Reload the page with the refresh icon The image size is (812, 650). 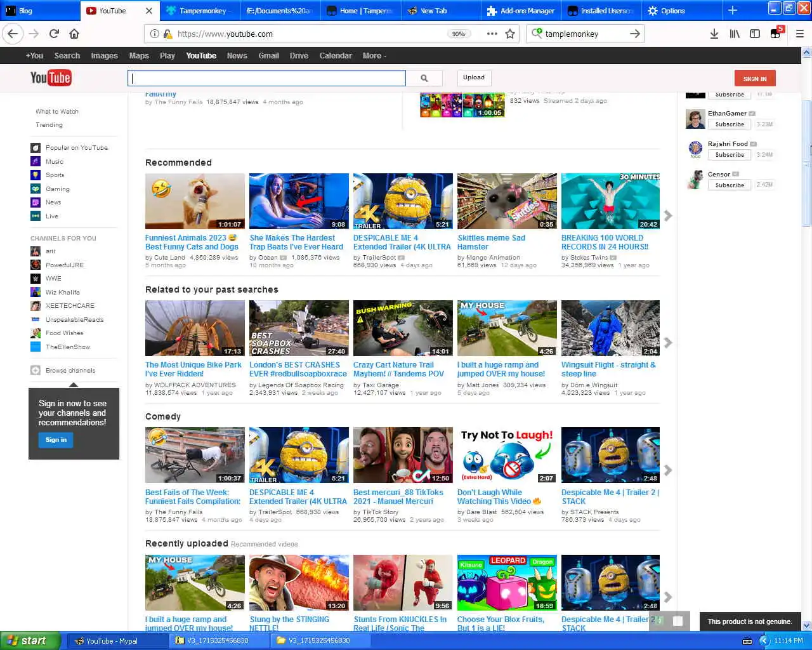54,34
